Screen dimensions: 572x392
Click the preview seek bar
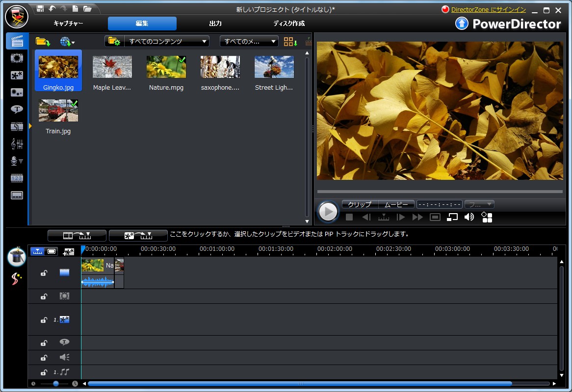click(440, 191)
